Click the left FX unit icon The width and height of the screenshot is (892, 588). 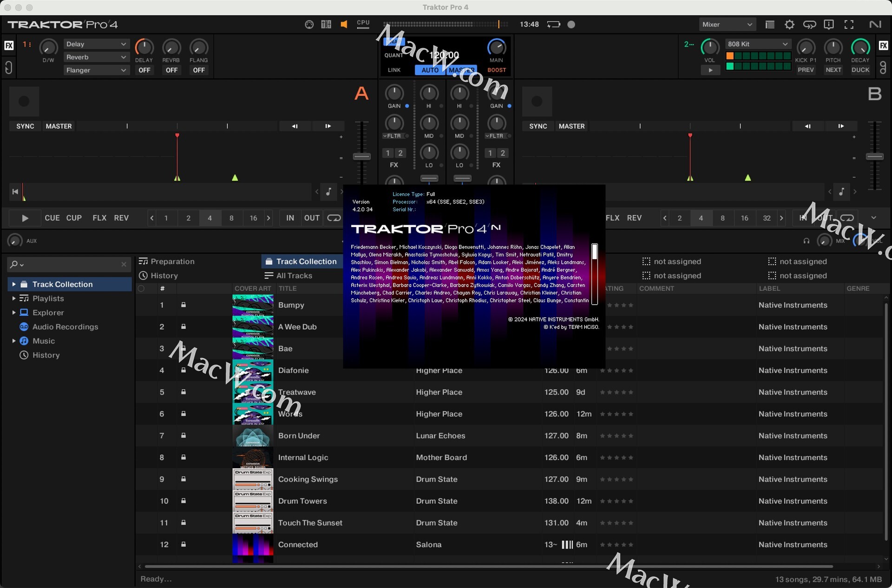click(9, 45)
